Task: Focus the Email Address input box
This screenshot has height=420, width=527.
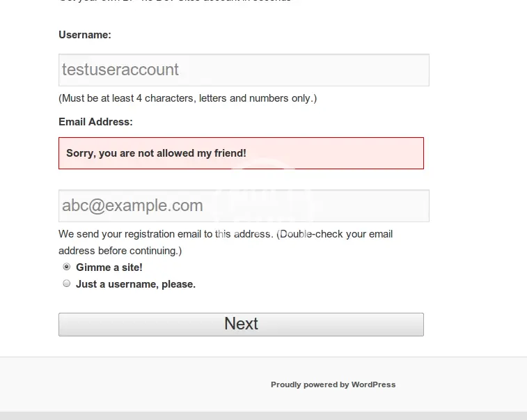Action: [244, 206]
